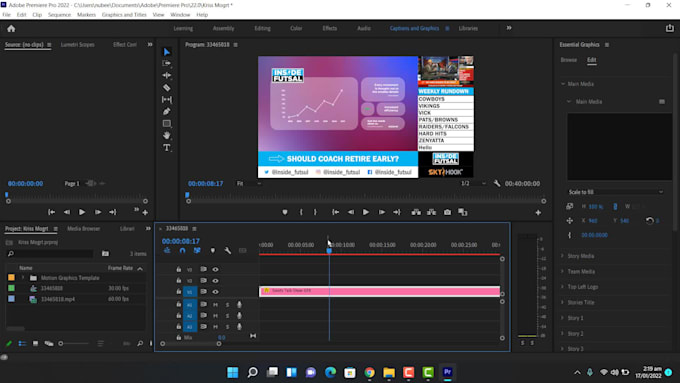Click Mark Out bracket in Program Monitor
680x383 pixels.
coord(315,212)
